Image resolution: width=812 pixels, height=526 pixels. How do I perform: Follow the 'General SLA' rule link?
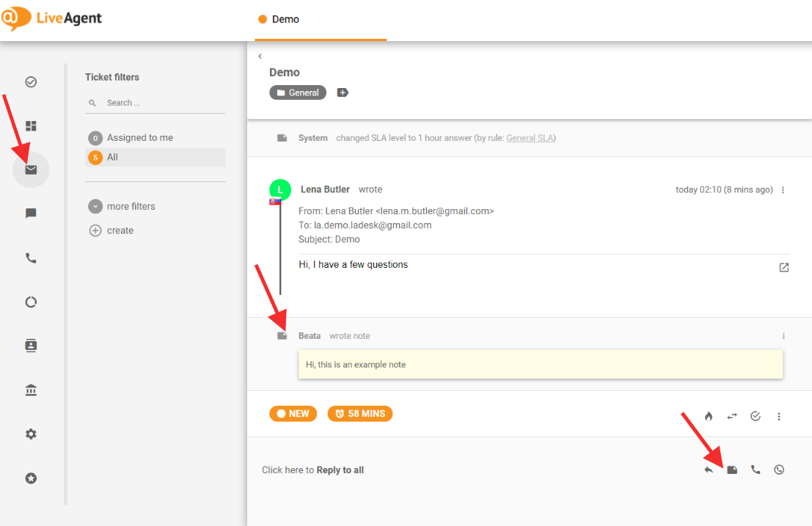coord(530,138)
